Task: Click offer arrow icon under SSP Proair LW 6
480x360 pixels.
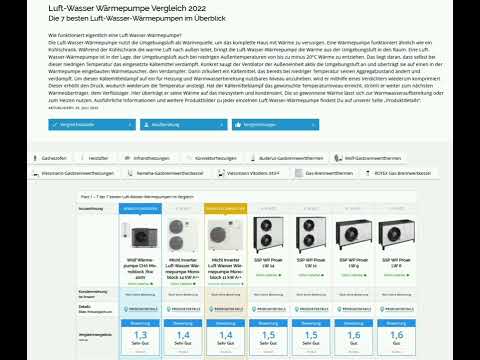Action: coord(408,275)
